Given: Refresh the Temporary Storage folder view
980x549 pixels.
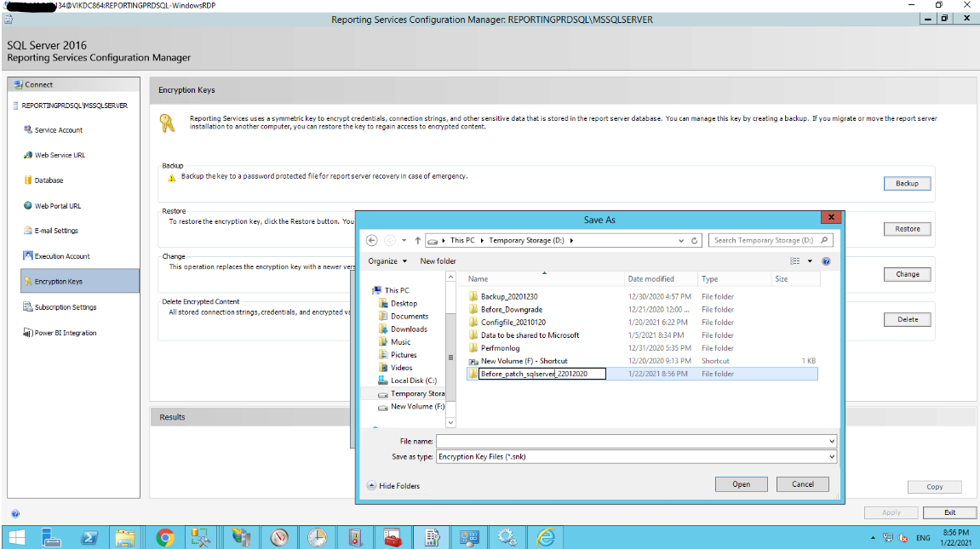Looking at the screenshot, I should pos(695,241).
